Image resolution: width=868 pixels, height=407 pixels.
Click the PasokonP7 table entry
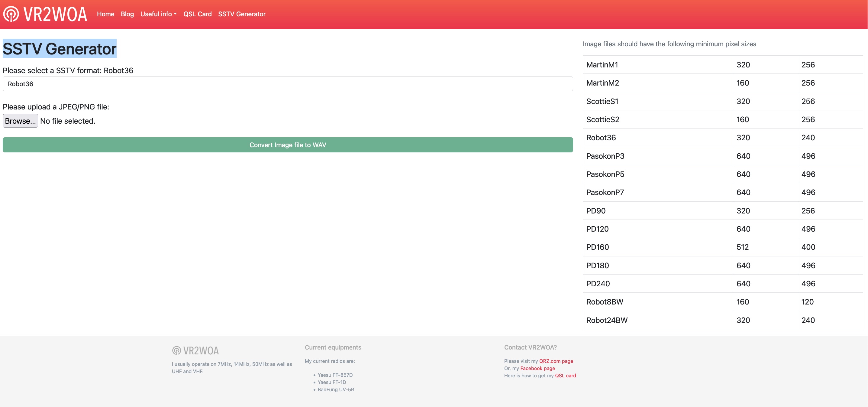click(x=605, y=193)
